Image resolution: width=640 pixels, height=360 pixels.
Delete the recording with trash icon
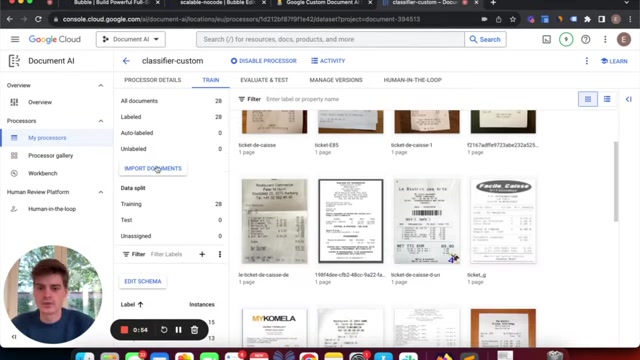[195, 330]
